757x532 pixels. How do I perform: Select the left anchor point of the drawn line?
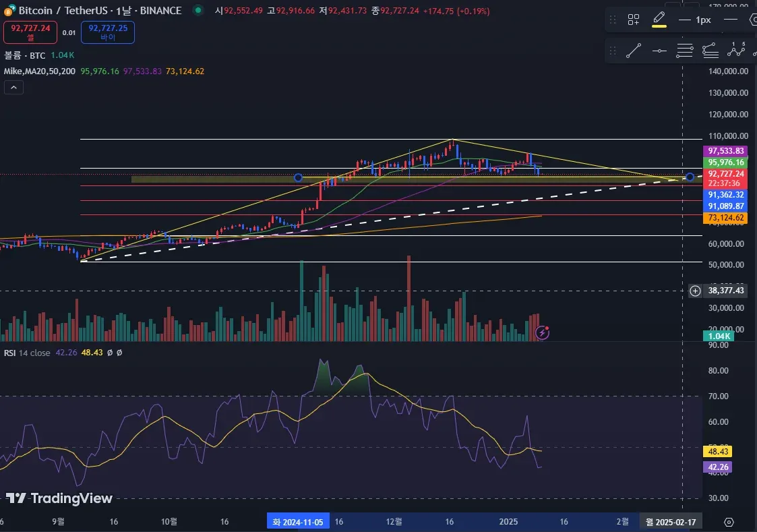[299, 177]
